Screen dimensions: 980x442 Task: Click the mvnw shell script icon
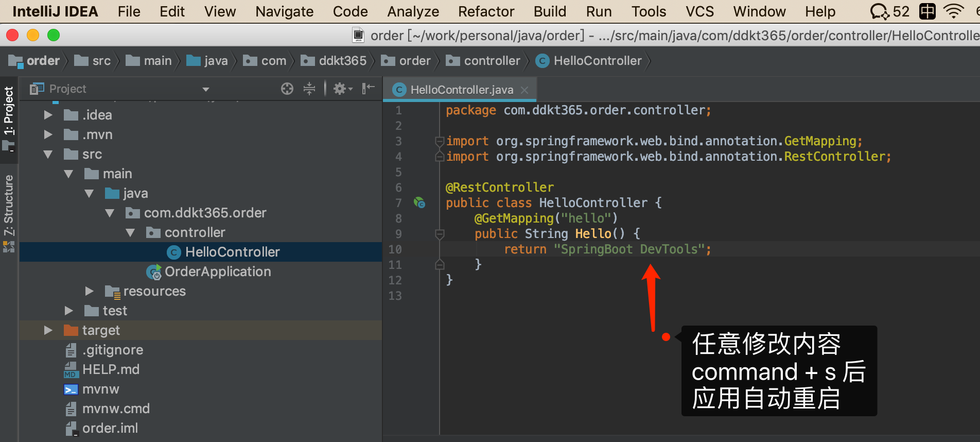click(71, 389)
